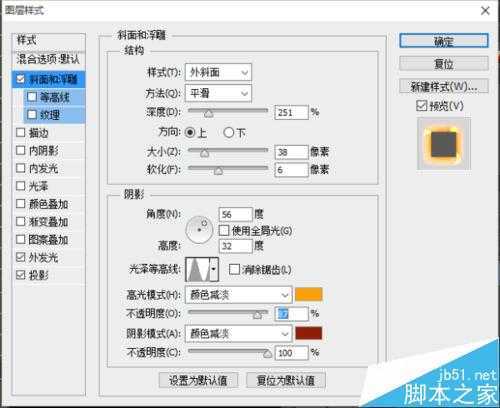Enable the 图案叠加 checkbox
Screen dimensions: 500x408
(x=21, y=239)
